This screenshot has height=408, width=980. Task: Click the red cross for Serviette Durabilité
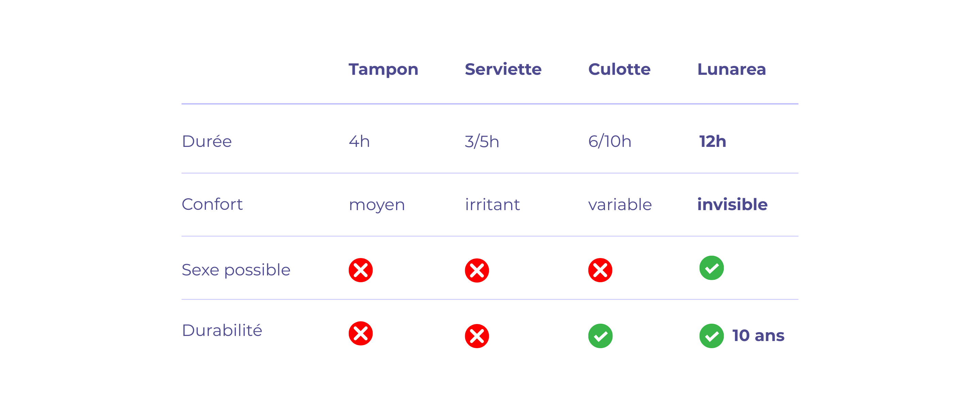point(477,336)
